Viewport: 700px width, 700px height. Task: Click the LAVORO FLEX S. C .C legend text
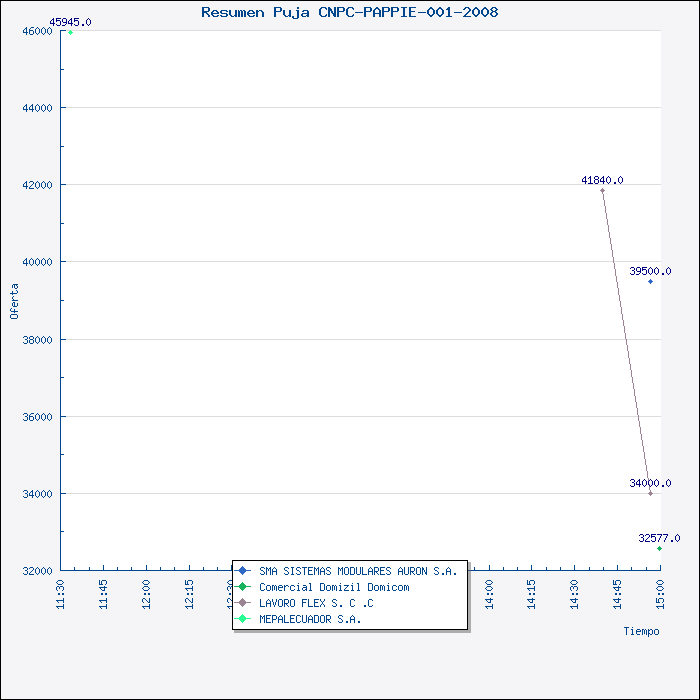[315, 603]
